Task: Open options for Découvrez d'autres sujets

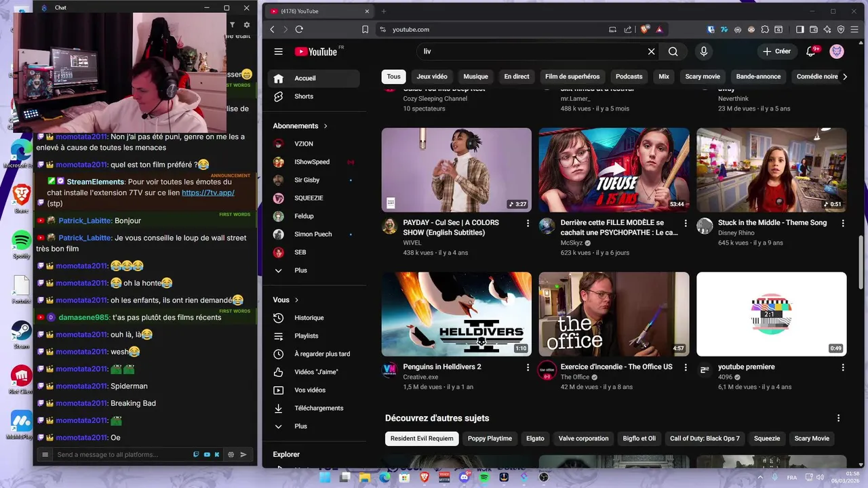Action: click(x=838, y=418)
